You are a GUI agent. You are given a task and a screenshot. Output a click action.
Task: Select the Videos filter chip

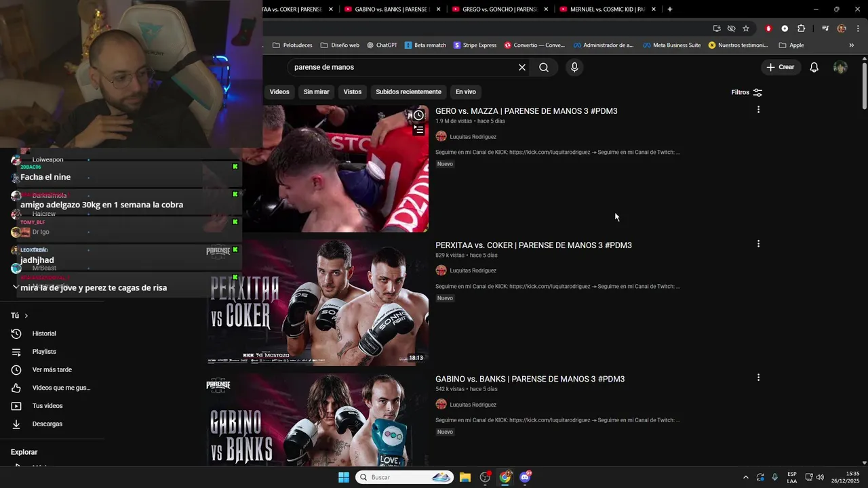point(279,92)
